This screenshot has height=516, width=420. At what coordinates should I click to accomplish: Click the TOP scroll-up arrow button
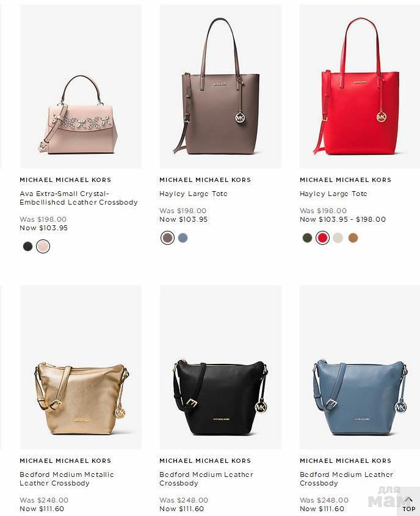[x=408, y=504]
